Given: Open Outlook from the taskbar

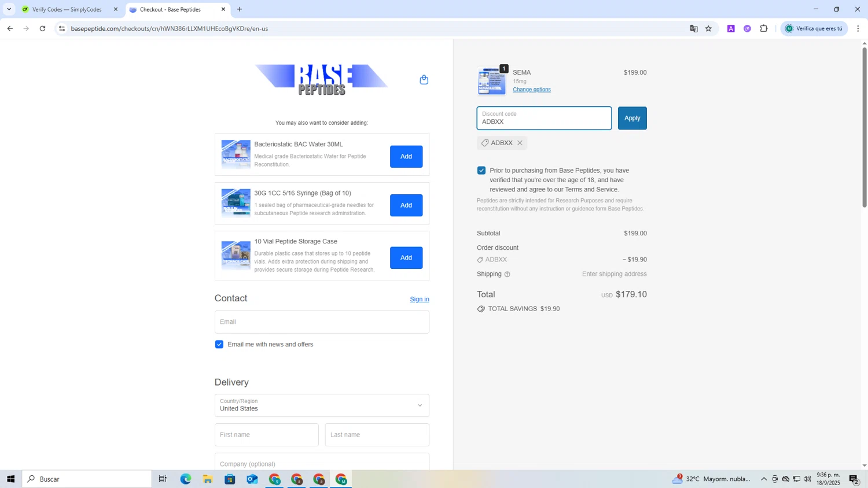Looking at the screenshot, I should pyautogui.click(x=252, y=479).
